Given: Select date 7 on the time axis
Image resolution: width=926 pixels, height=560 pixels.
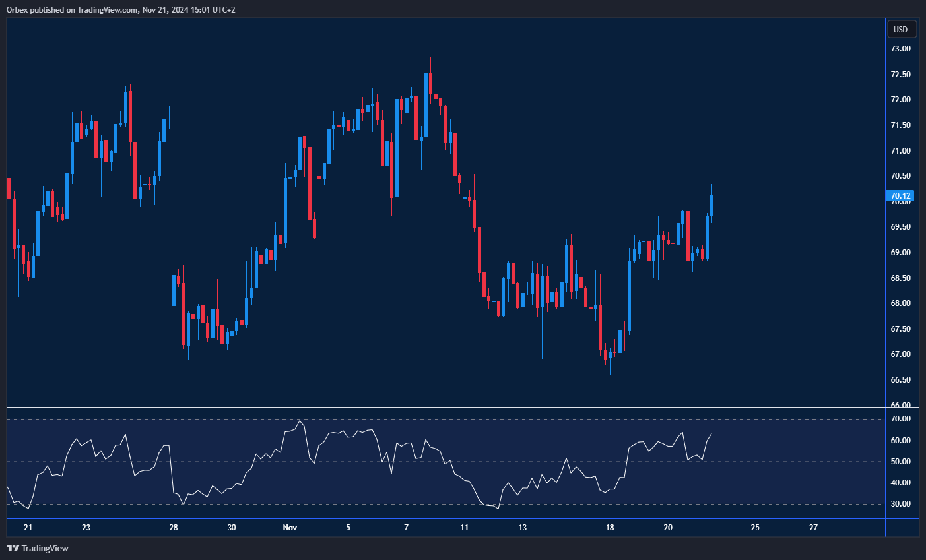Looking at the screenshot, I should click(x=407, y=528).
